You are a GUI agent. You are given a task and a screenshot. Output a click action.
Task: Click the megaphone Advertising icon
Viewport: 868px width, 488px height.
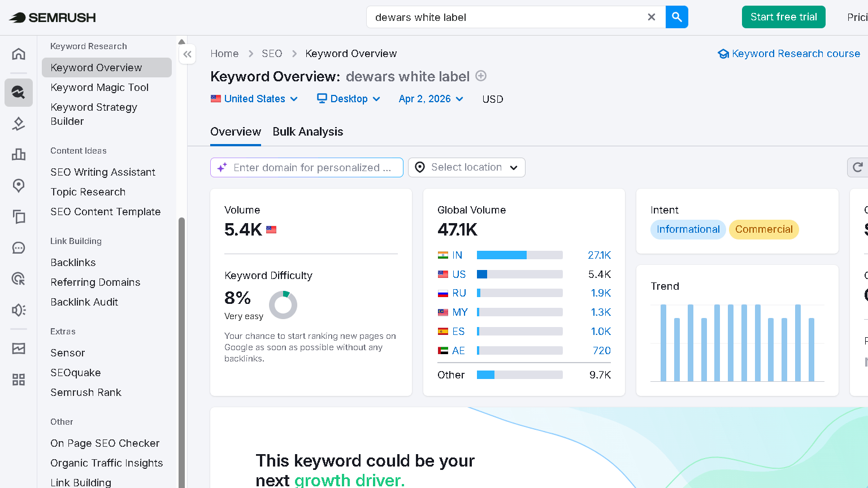(18, 310)
